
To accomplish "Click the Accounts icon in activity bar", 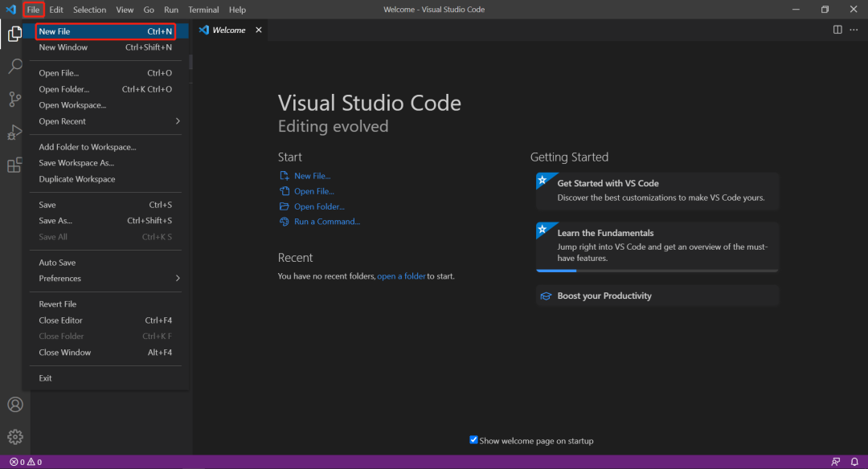I will 14,405.
